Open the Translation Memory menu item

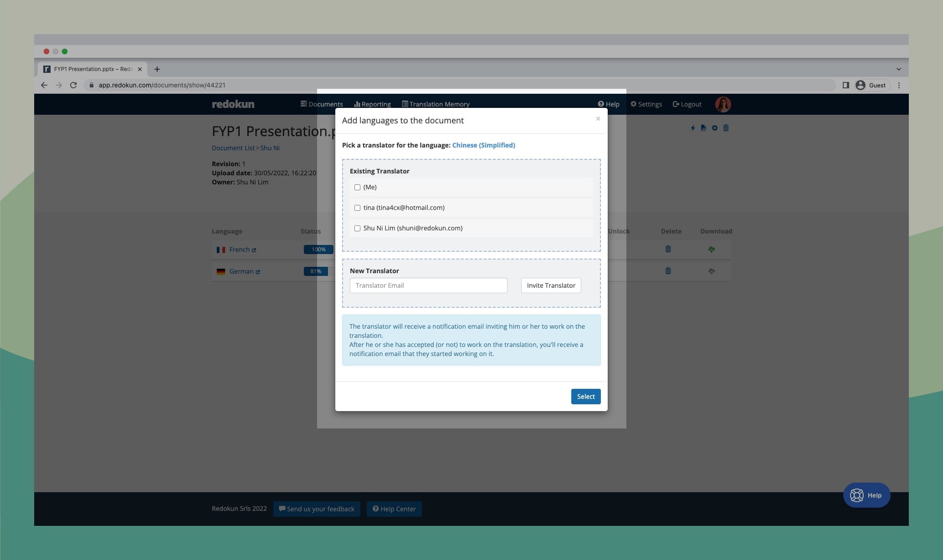pyautogui.click(x=436, y=104)
